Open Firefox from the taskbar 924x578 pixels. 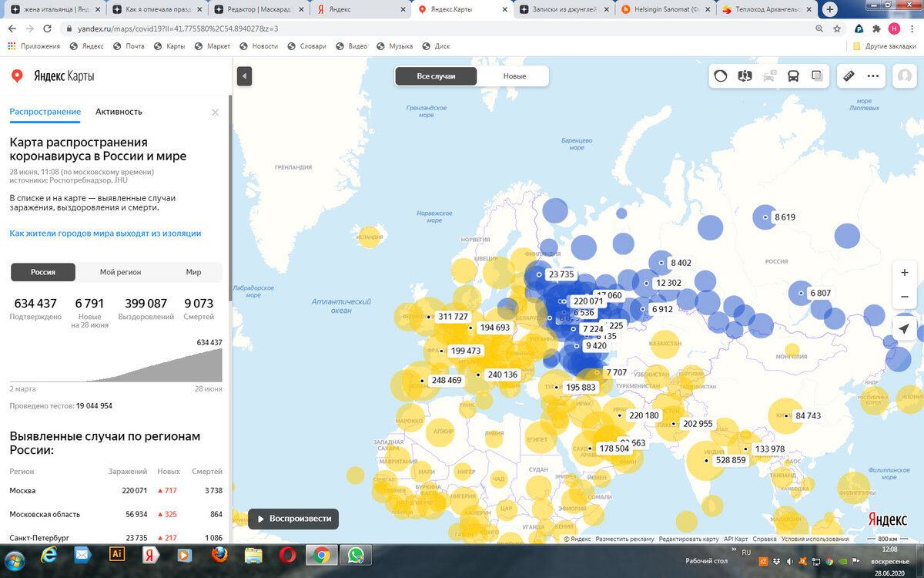click(x=220, y=554)
